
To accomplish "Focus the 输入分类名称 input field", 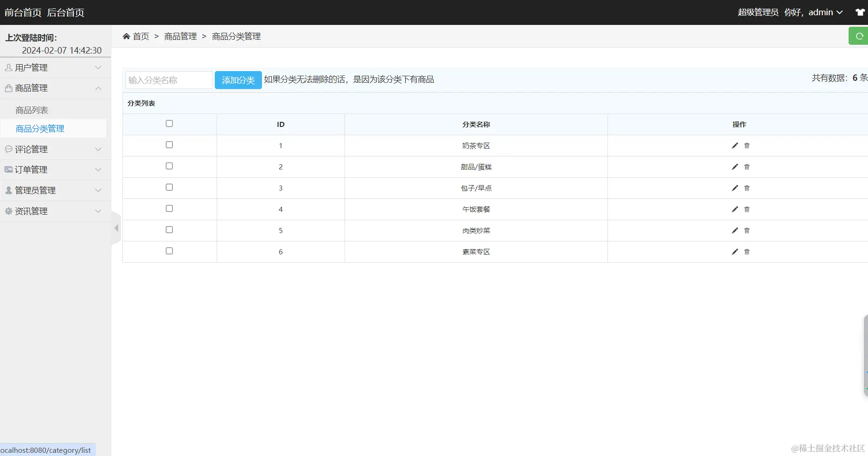I will pyautogui.click(x=169, y=80).
